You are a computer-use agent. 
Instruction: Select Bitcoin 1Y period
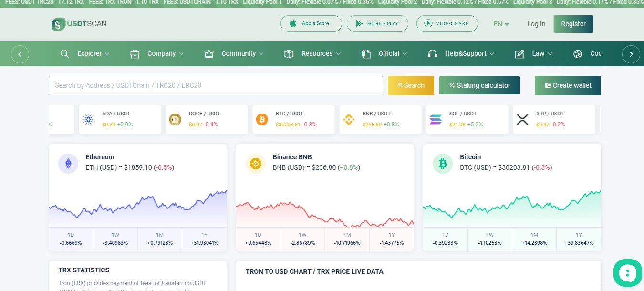579,239
